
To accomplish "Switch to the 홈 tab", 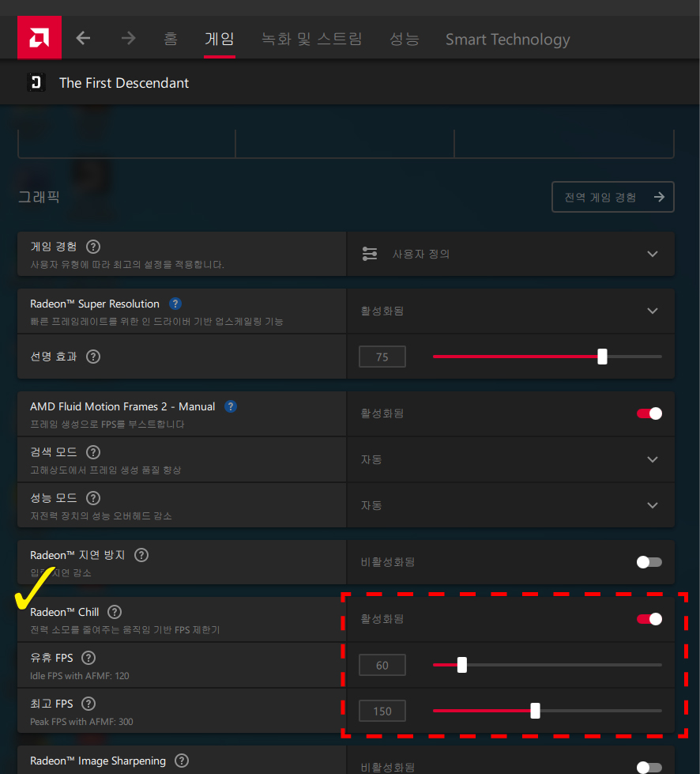I will tap(170, 39).
